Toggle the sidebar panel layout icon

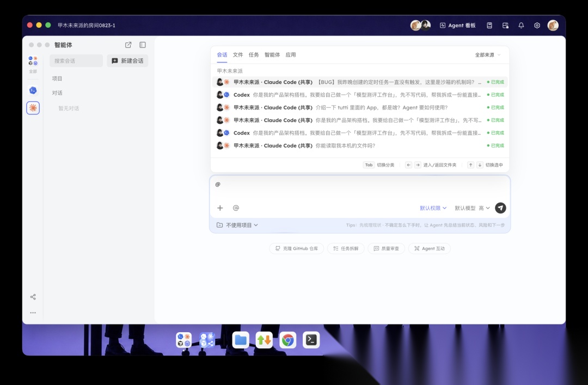143,45
